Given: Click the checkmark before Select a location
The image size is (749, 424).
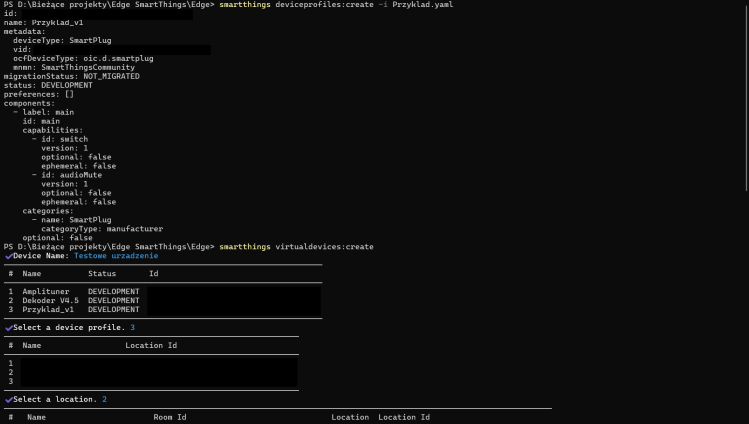Looking at the screenshot, I should tap(8, 400).
